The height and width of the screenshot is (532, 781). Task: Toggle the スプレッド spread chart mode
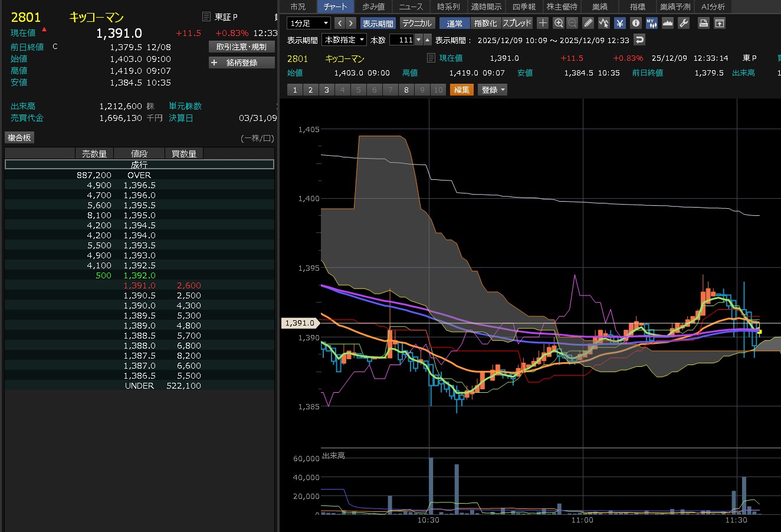[517, 23]
